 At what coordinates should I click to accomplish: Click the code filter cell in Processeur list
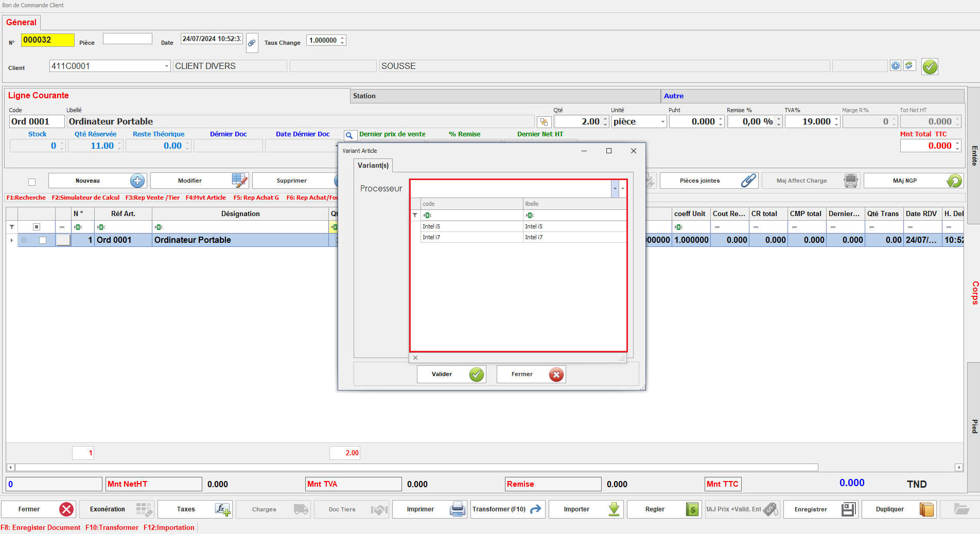click(x=472, y=215)
